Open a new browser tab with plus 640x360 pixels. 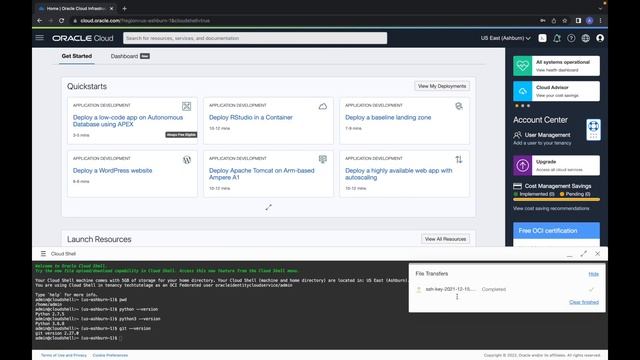click(x=124, y=8)
